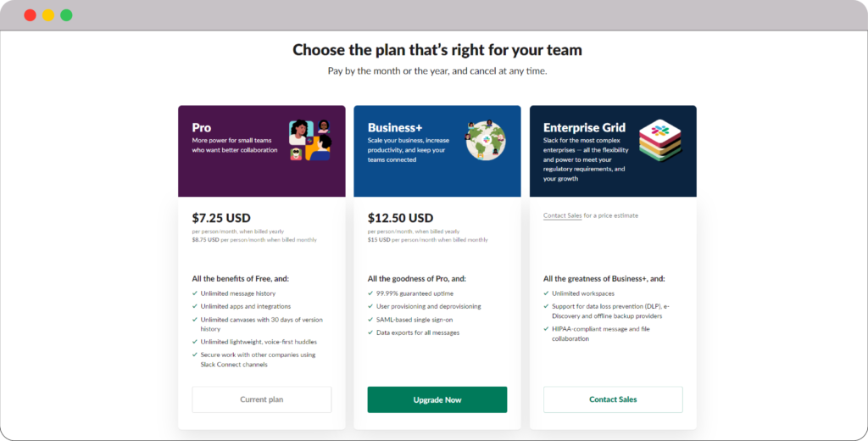This screenshot has height=441, width=868.
Task: Click the $12.50 USD price text
Action: point(400,218)
